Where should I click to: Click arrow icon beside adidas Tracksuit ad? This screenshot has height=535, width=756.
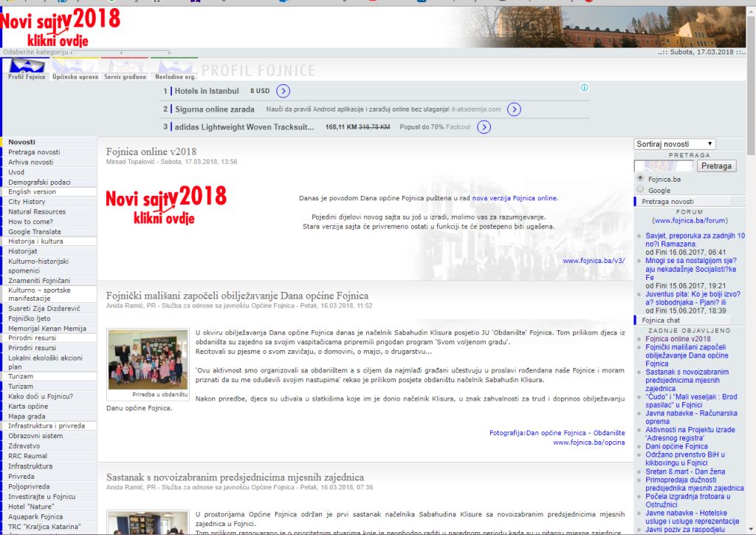click(484, 127)
